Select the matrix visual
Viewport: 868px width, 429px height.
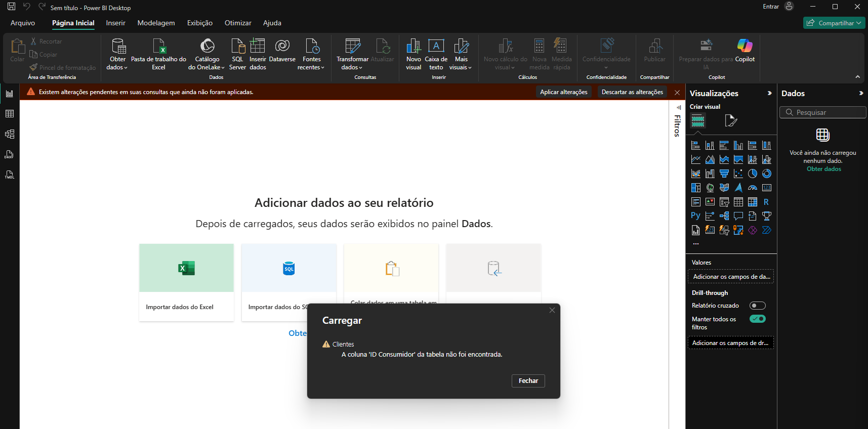pos(753,202)
